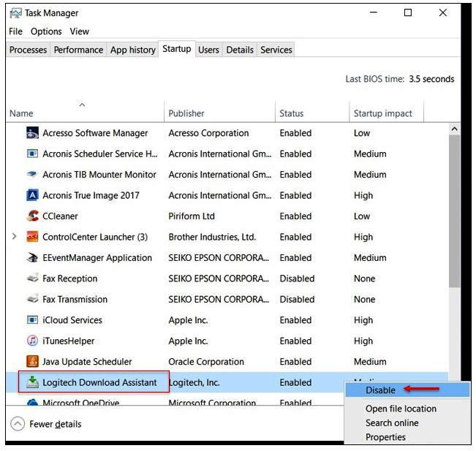Expand the ControlCenter Launcher (3) group
The width and height of the screenshot is (476, 451).
15,236
